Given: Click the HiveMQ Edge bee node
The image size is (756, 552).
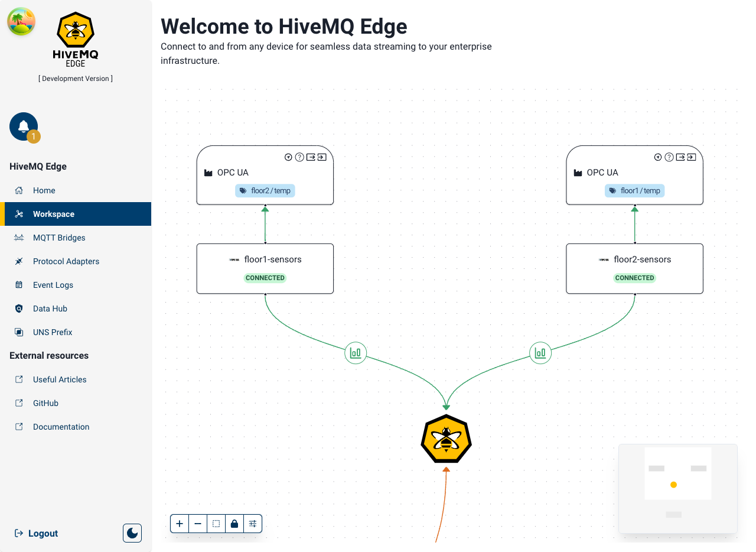Looking at the screenshot, I should click(447, 439).
